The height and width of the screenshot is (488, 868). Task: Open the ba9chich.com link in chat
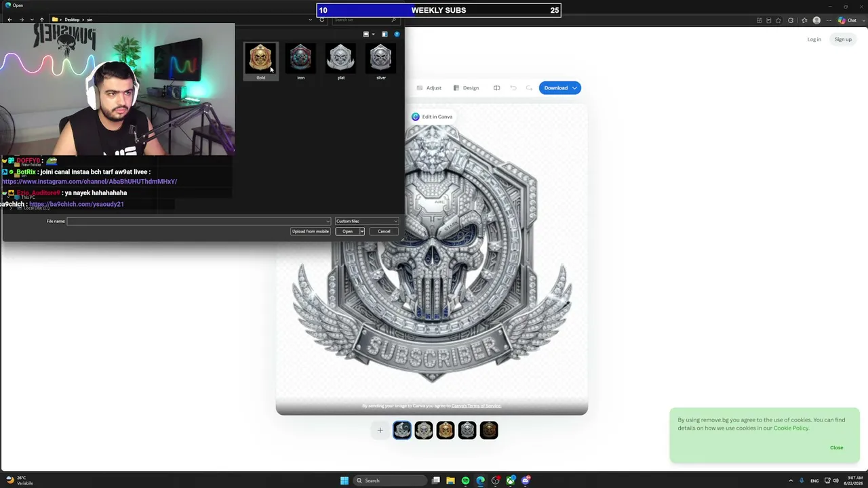click(x=77, y=204)
